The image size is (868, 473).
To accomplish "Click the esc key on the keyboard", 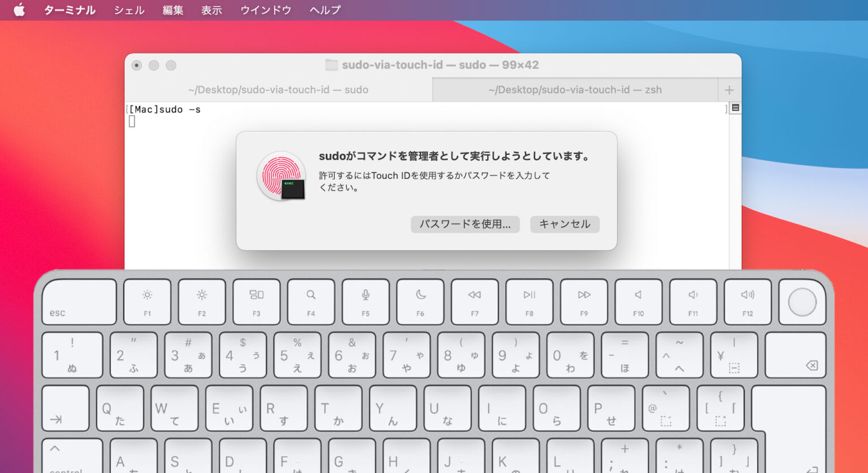I will [x=79, y=302].
